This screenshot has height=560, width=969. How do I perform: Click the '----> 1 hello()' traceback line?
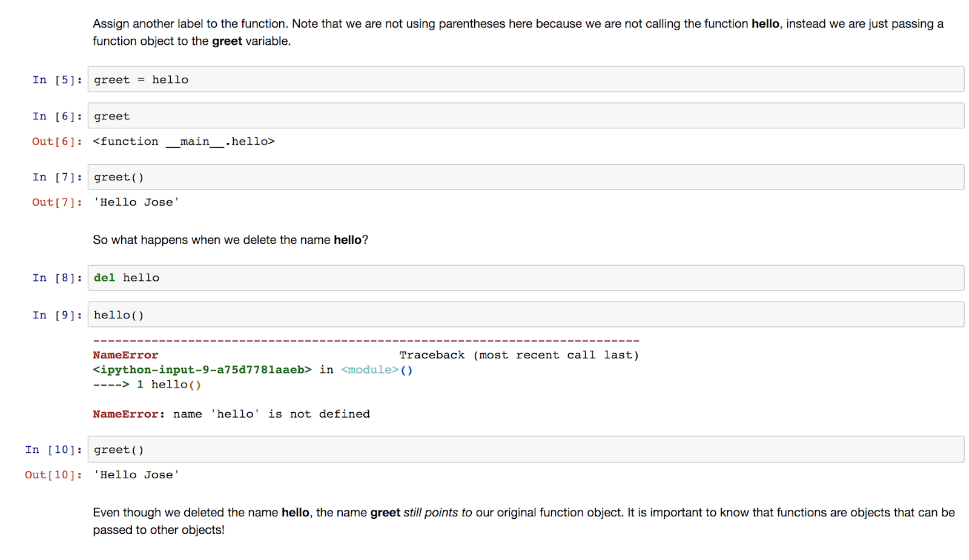[147, 384]
